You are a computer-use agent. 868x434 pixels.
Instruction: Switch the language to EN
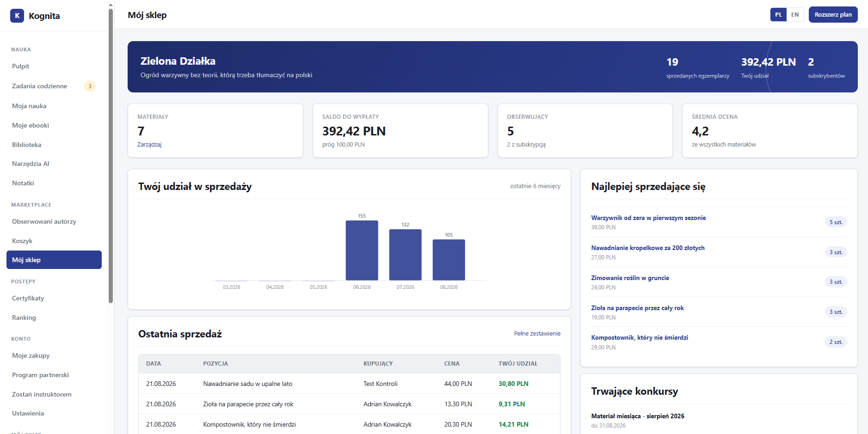[x=795, y=15]
